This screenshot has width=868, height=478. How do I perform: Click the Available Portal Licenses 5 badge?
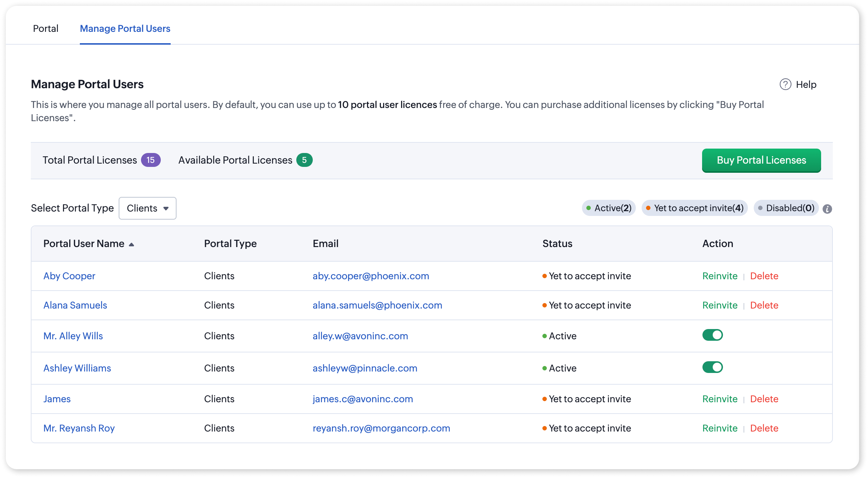coord(304,160)
